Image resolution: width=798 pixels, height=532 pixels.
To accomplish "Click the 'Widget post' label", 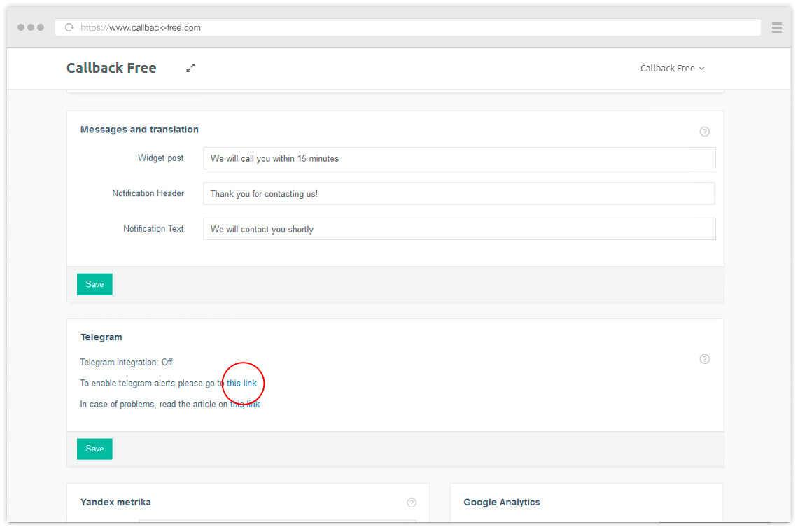I will pyautogui.click(x=161, y=157).
